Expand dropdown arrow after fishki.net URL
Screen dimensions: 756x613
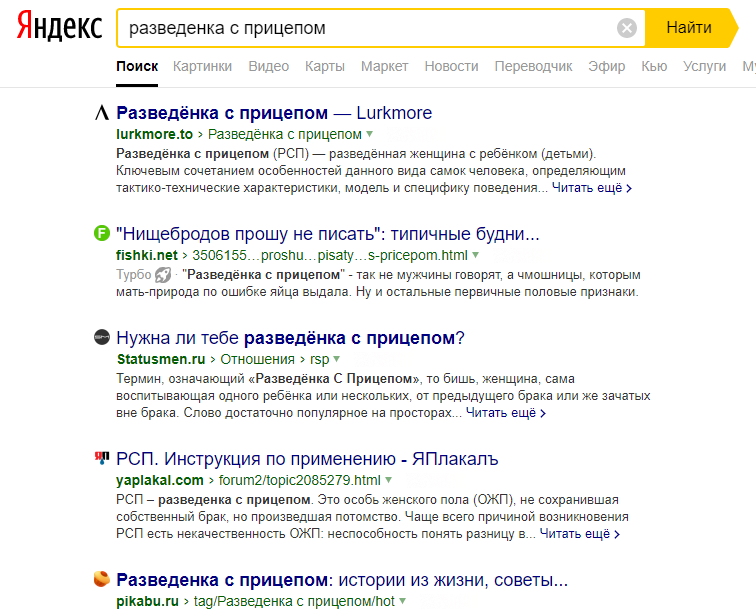click(475, 255)
